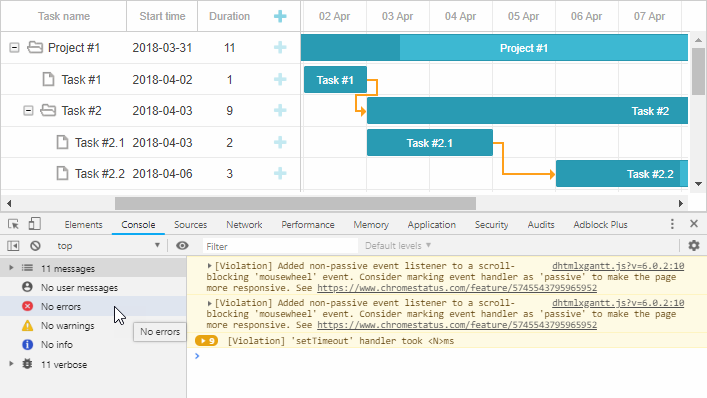Image resolution: width=707 pixels, height=398 pixels.
Task: Click the Task #2.2 bar in timeline
Action: coord(622,174)
